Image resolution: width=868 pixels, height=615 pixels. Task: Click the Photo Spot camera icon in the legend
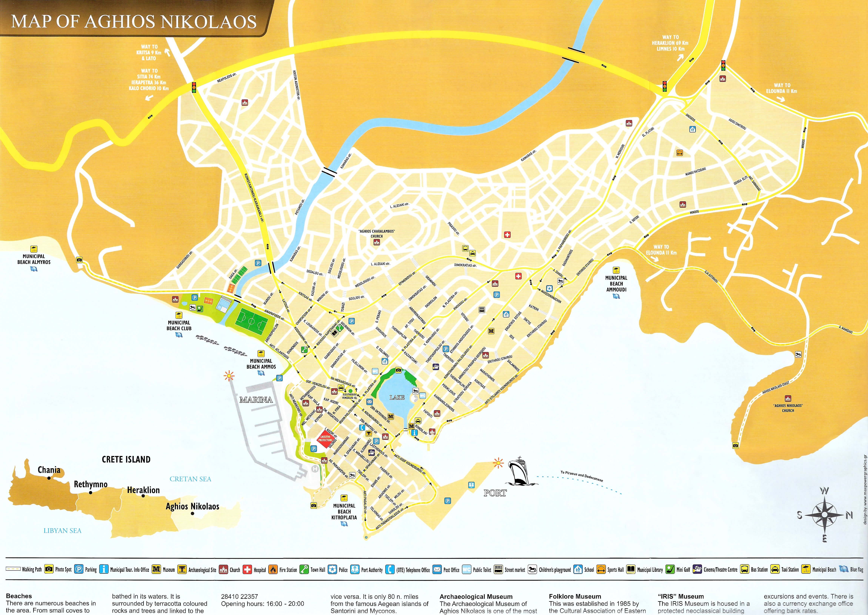(x=49, y=569)
